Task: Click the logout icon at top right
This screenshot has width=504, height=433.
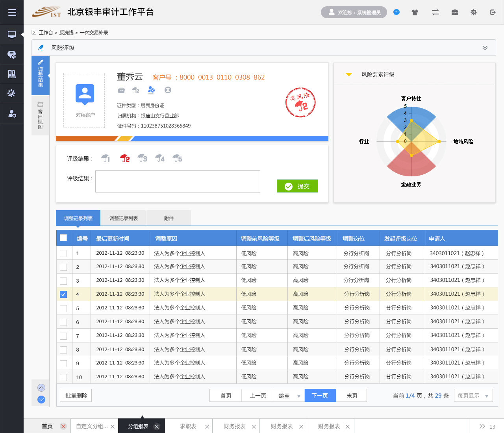Action: coord(493,12)
